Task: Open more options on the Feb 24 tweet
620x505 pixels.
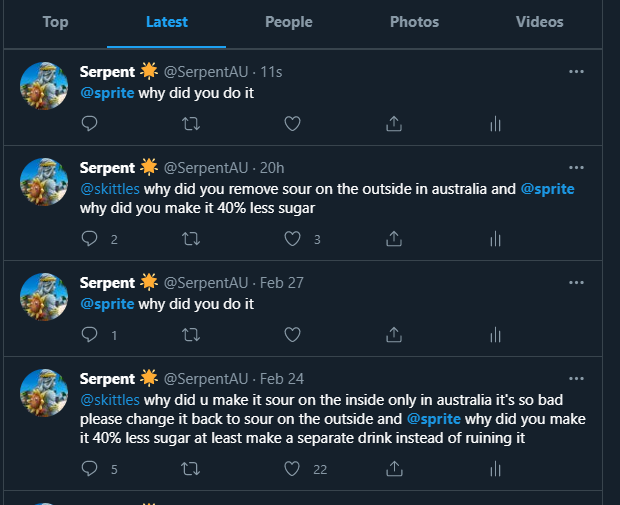Action: tap(576, 378)
